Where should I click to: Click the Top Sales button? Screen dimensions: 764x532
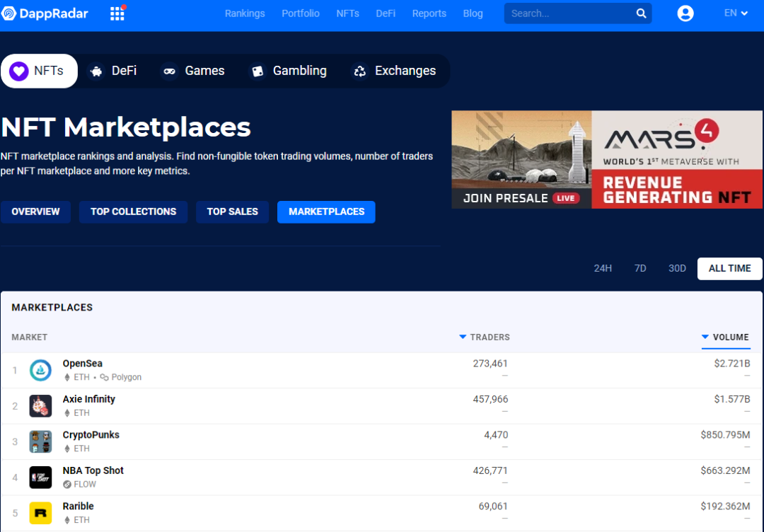tap(232, 212)
